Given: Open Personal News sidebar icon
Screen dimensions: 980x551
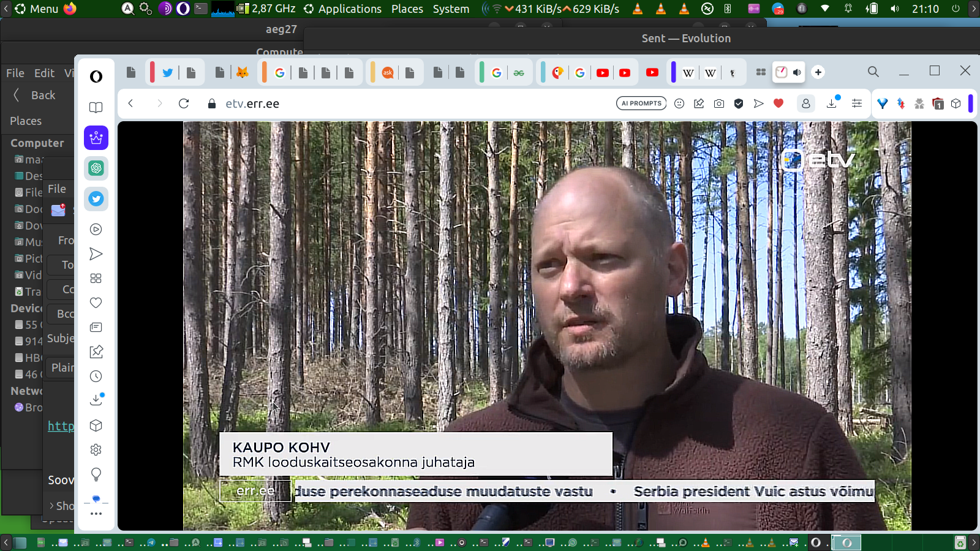Looking at the screenshot, I should 96,328.
